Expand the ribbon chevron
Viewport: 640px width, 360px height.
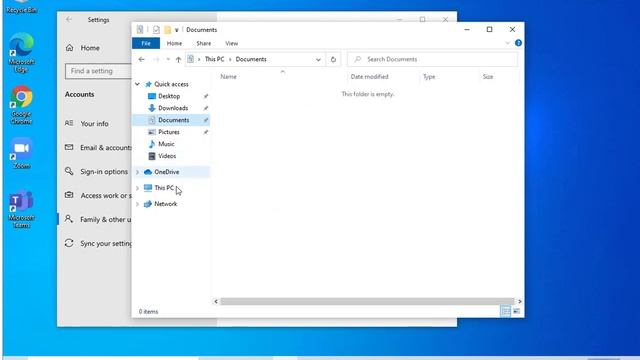click(507, 43)
